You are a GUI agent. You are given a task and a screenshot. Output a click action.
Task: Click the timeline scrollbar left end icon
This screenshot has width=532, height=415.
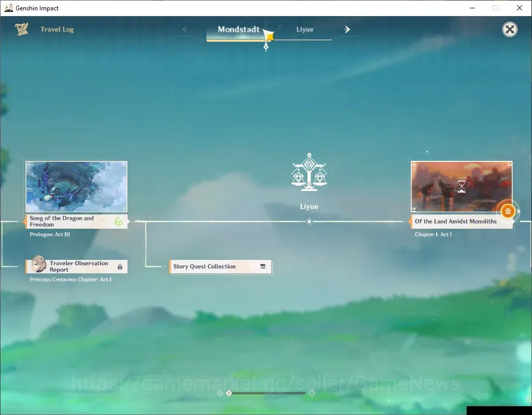[x=220, y=393]
